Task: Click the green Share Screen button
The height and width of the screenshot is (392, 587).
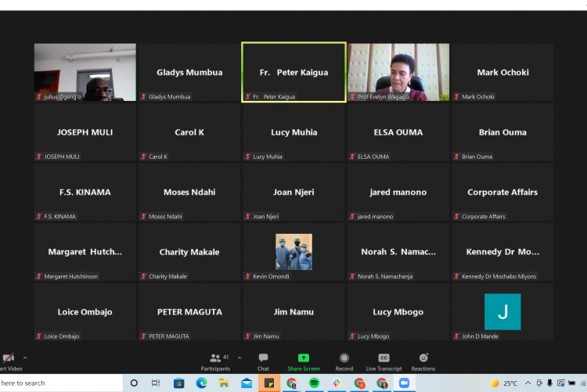Action: (304, 360)
